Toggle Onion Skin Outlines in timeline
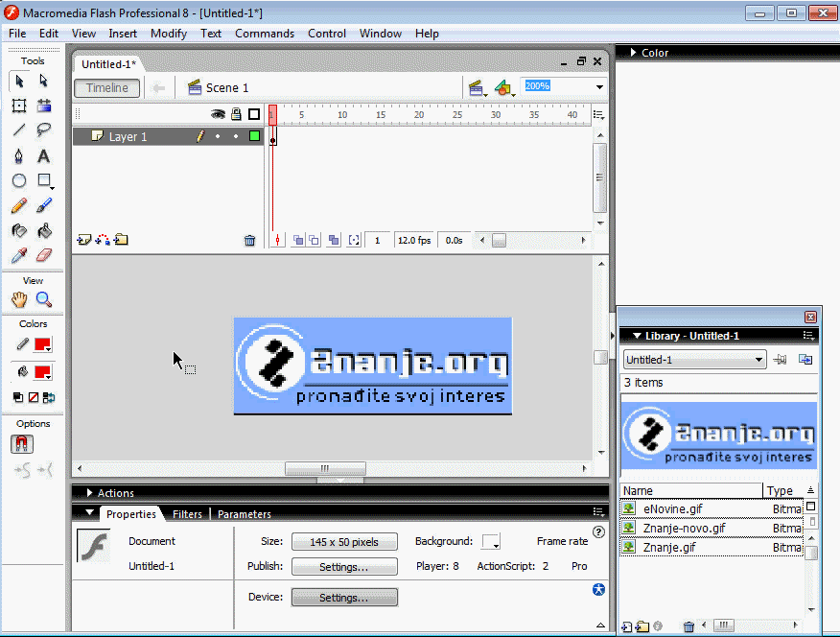The image size is (840, 637). pos(315,241)
